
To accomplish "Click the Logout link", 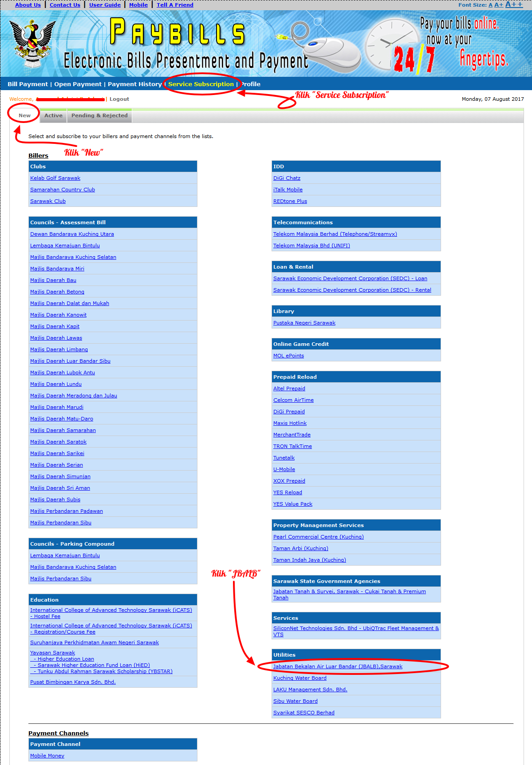I will [x=119, y=99].
